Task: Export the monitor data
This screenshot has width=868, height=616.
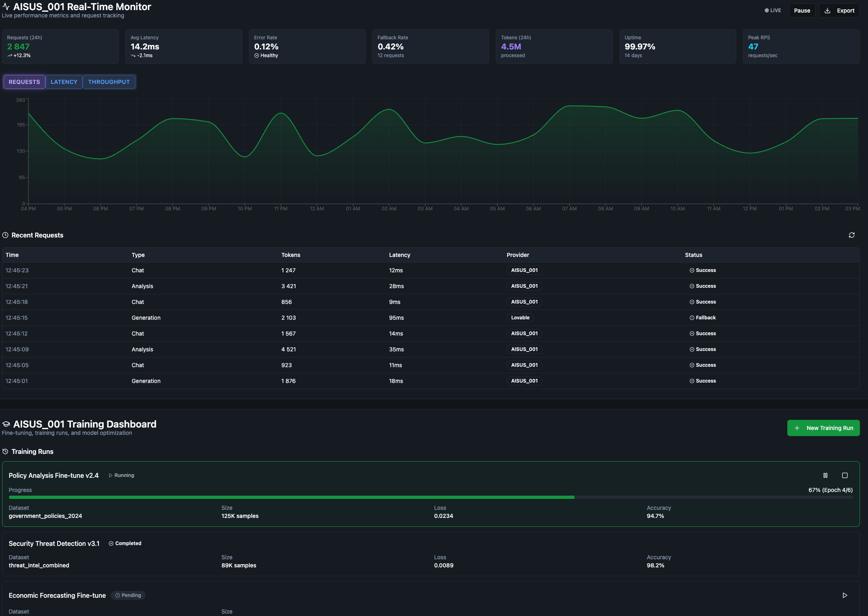Action: click(839, 11)
